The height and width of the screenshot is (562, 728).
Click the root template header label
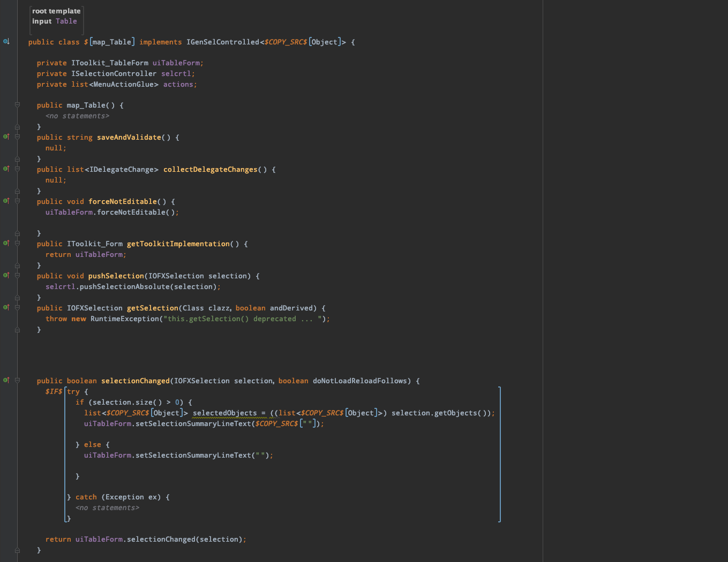click(56, 10)
